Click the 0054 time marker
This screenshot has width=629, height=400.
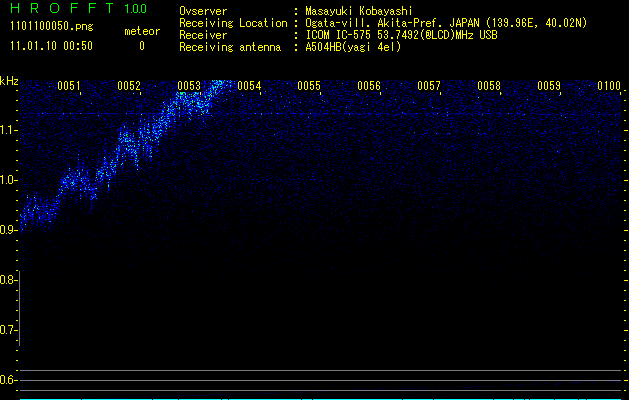pyautogui.click(x=249, y=86)
